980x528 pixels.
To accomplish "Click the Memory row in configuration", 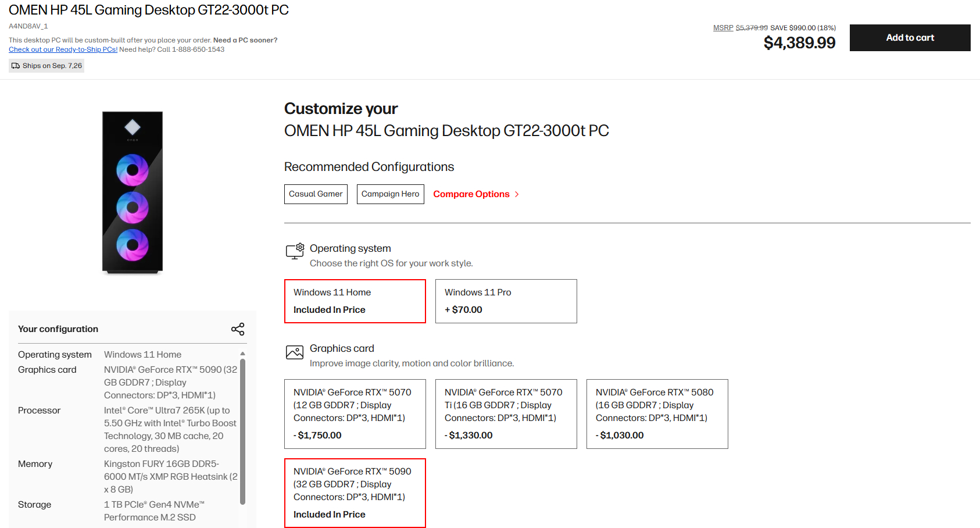I will coord(128,477).
